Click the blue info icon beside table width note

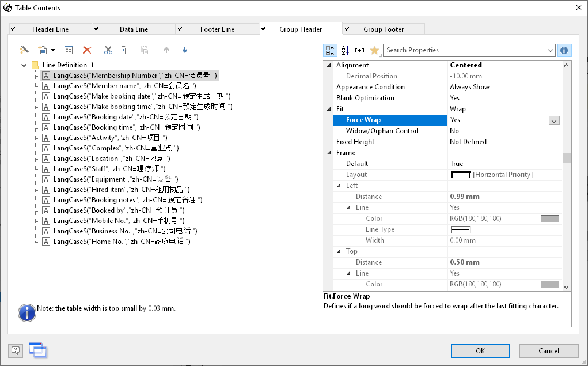[27, 313]
